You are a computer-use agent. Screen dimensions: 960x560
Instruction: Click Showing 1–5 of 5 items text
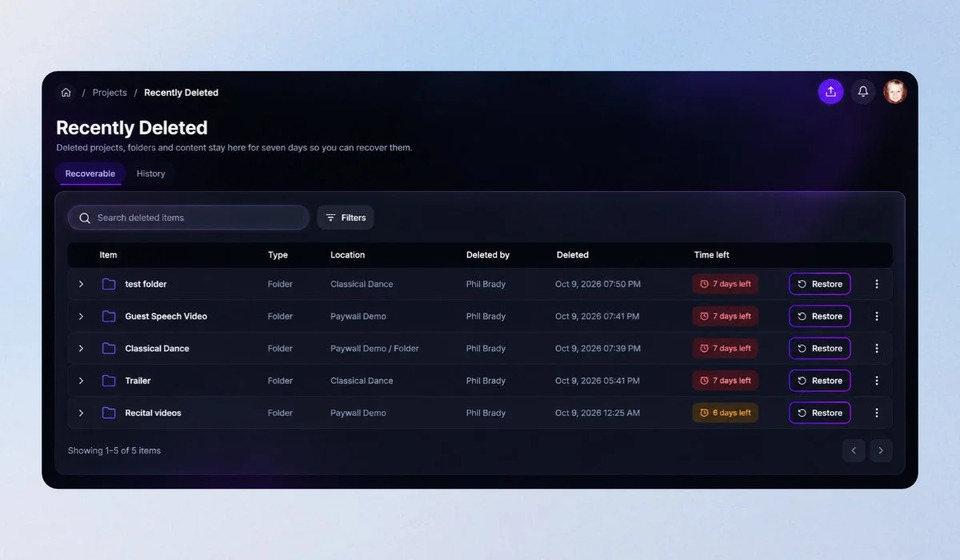point(114,450)
